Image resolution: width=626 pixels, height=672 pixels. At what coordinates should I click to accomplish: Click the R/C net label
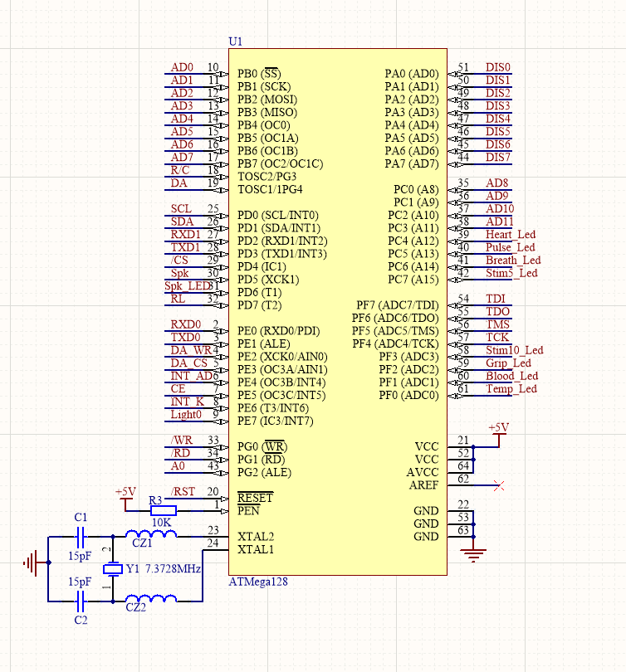coord(180,171)
